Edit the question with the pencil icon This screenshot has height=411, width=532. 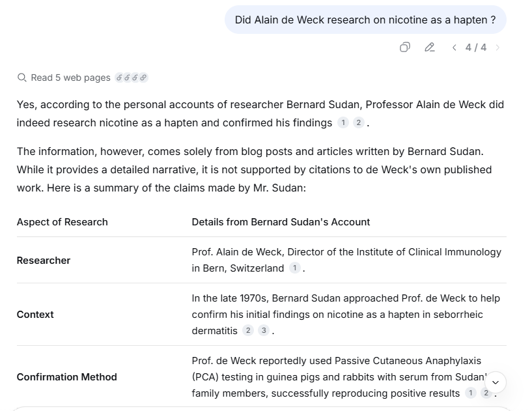[430, 47]
